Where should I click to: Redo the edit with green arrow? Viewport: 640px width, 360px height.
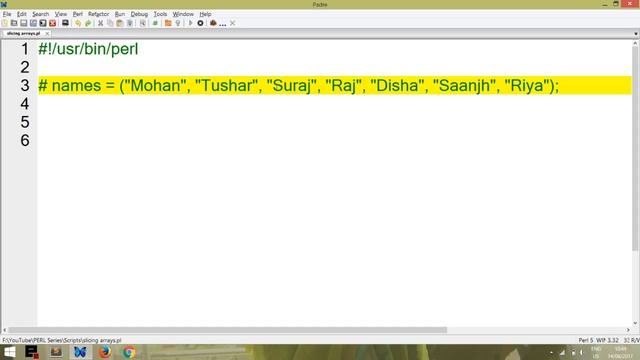pos(88,23)
